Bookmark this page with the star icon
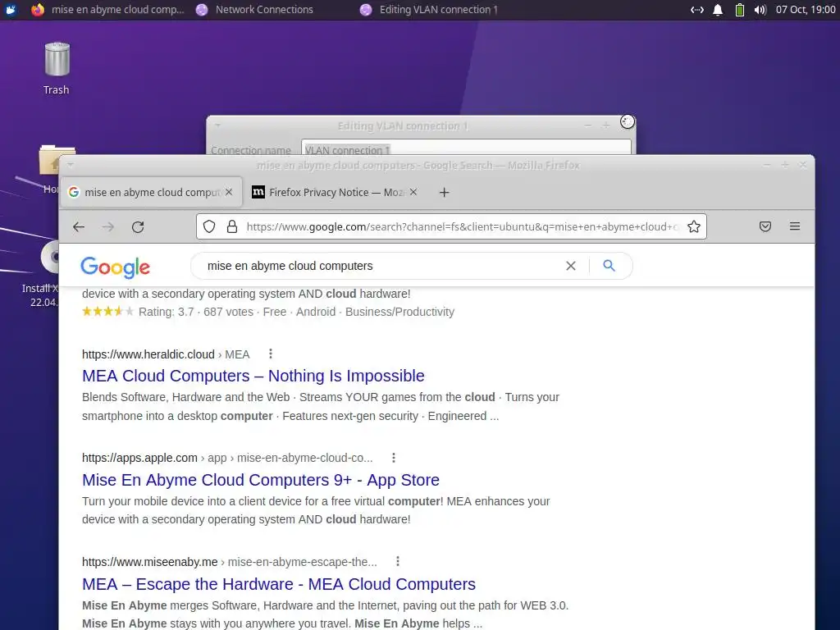The image size is (840, 630). (694, 226)
